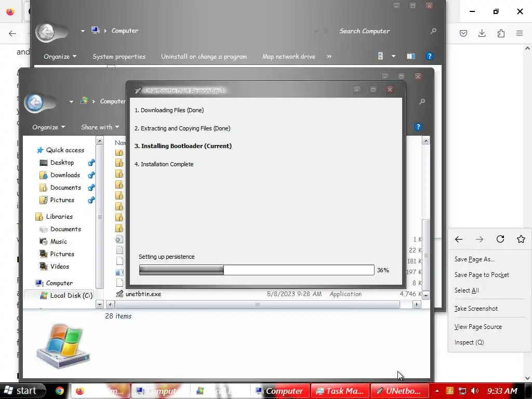Toggle preview pane icon in rear Computer window
Image resolution: width=532 pixels, height=399 pixels.
[411, 56]
